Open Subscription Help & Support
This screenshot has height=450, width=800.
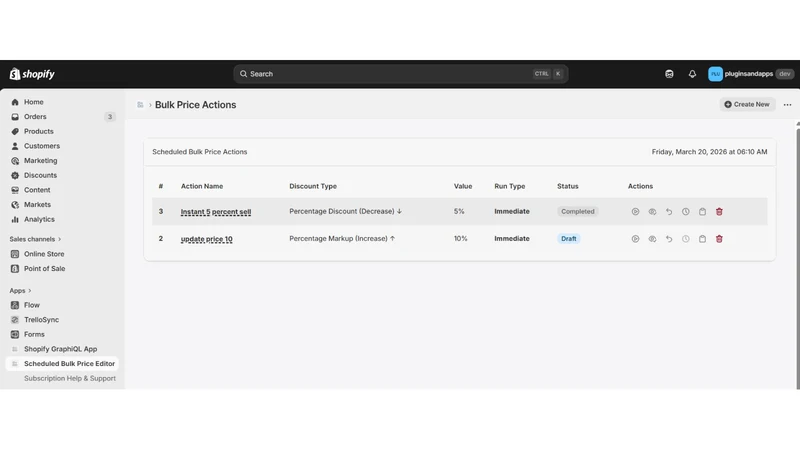pos(70,379)
